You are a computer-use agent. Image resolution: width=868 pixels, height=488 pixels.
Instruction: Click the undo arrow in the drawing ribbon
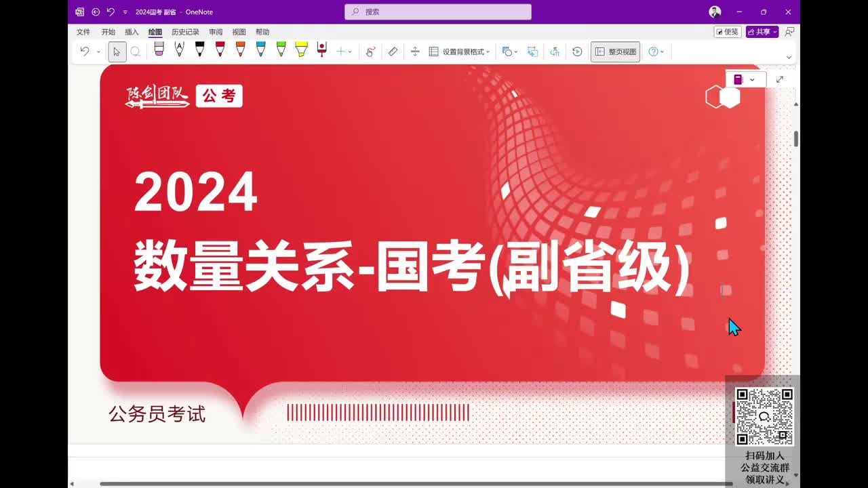[x=85, y=52]
